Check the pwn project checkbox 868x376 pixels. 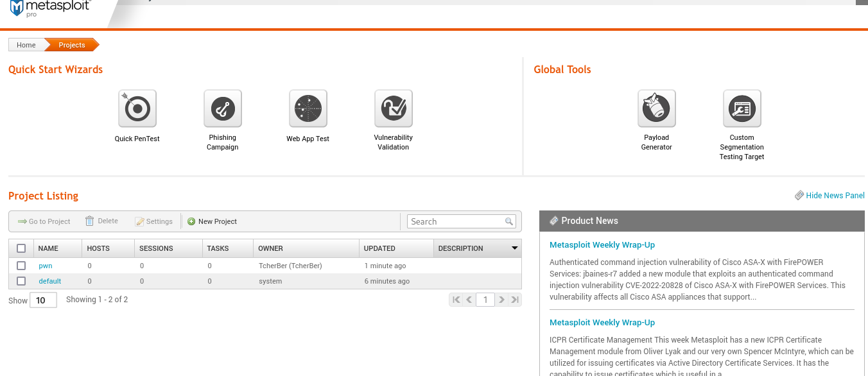(21, 266)
